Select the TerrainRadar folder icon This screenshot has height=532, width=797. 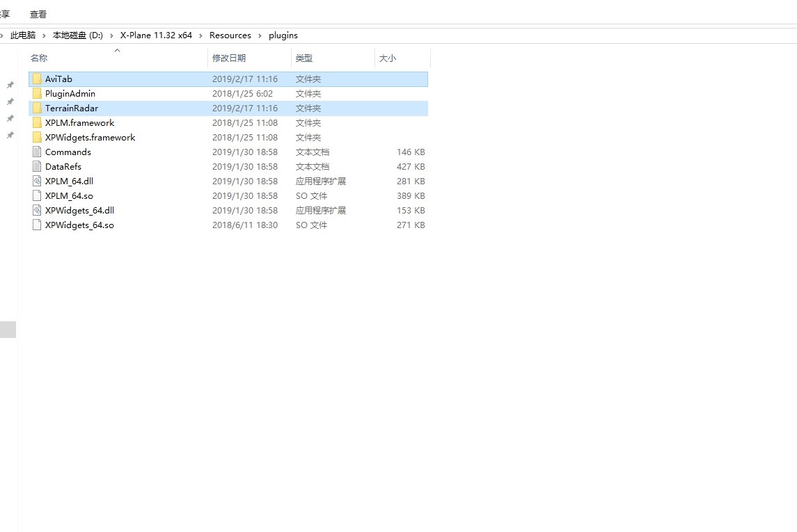[x=37, y=108]
